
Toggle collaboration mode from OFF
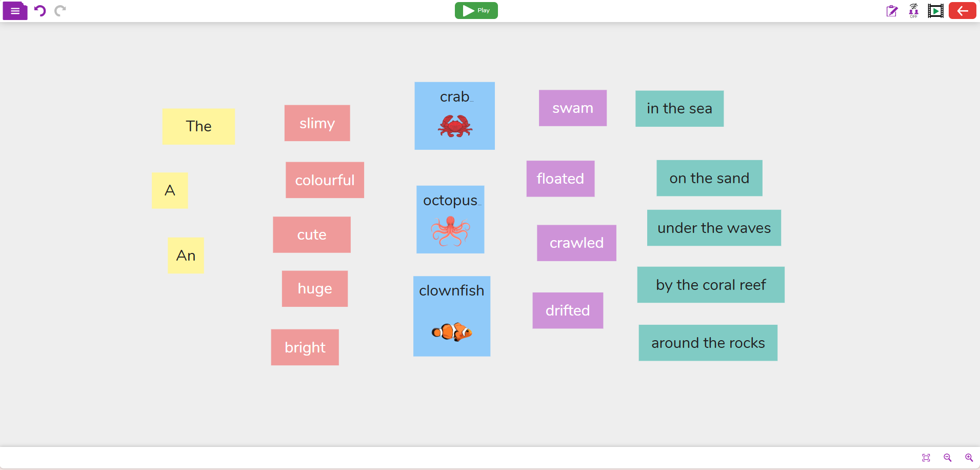914,10
